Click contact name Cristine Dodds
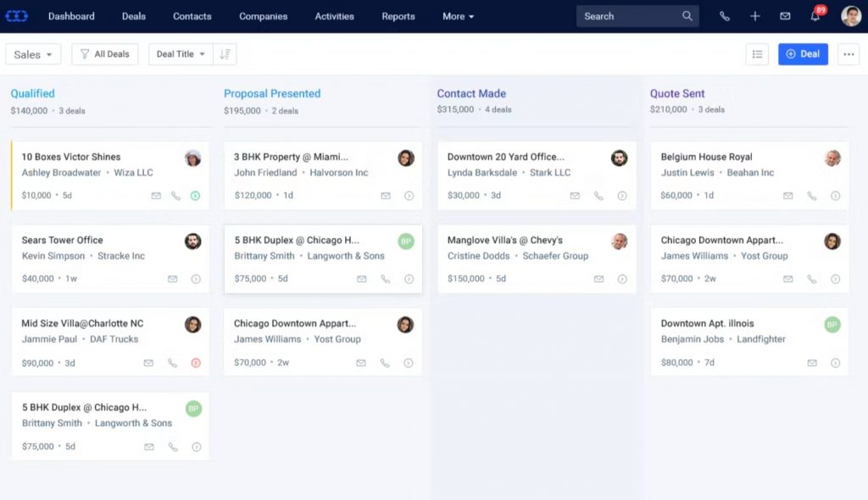This screenshot has width=868, height=500. (x=478, y=256)
